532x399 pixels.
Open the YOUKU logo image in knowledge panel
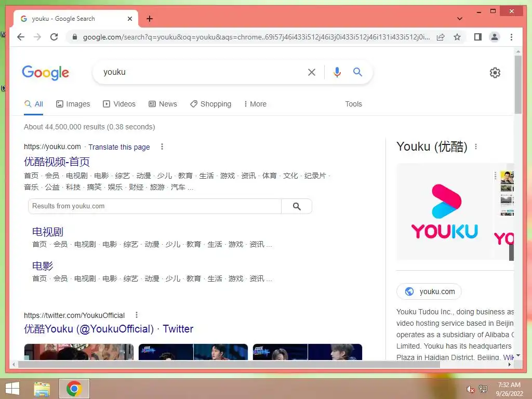[445, 212]
